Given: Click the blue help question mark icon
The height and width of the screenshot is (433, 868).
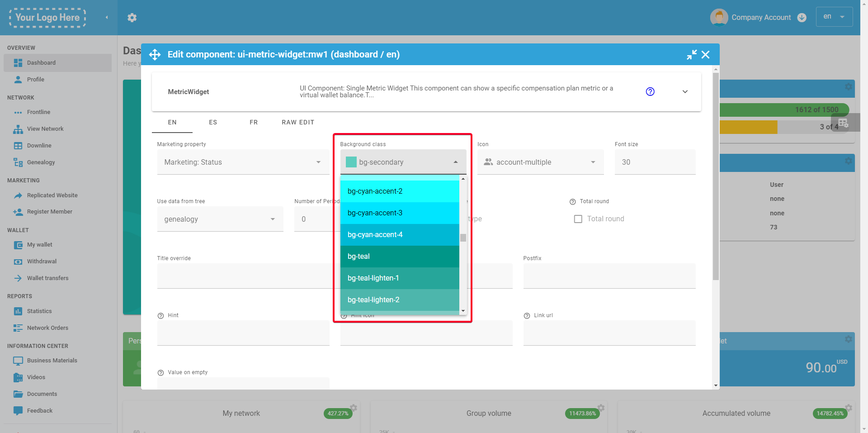Looking at the screenshot, I should pos(650,92).
